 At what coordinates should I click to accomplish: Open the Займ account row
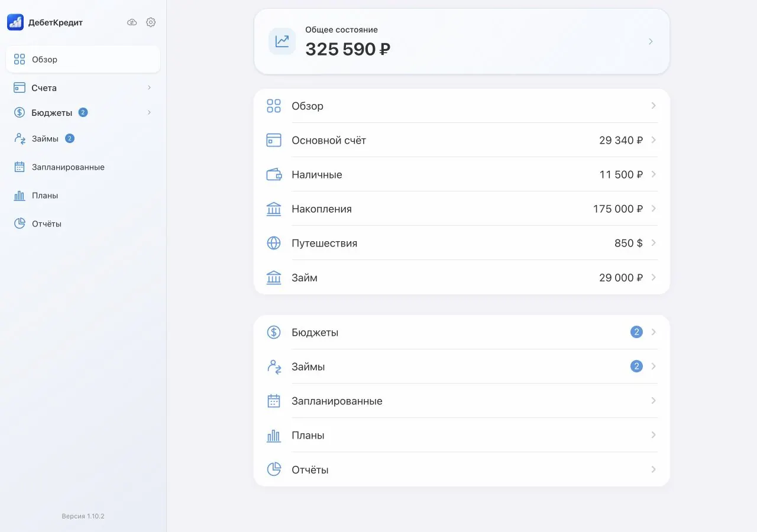tap(462, 277)
